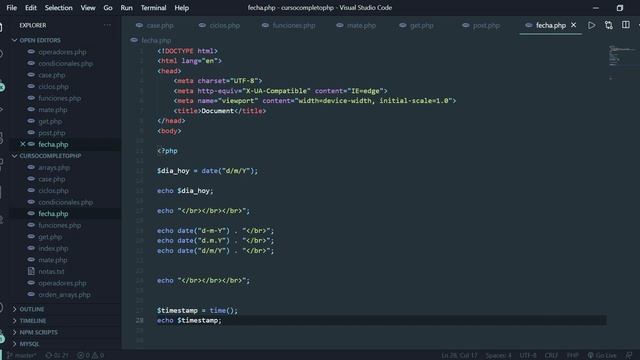Open the Selection menu
Screen dimensions: 640x360
pos(58,8)
